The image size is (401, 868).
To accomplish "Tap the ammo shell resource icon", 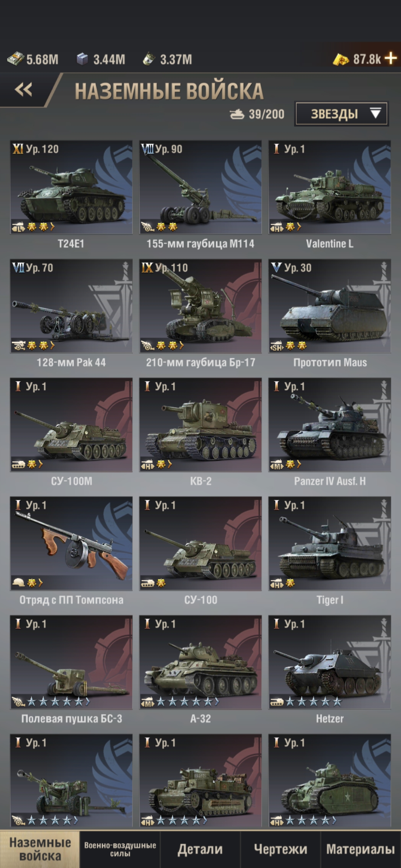I will [149, 59].
